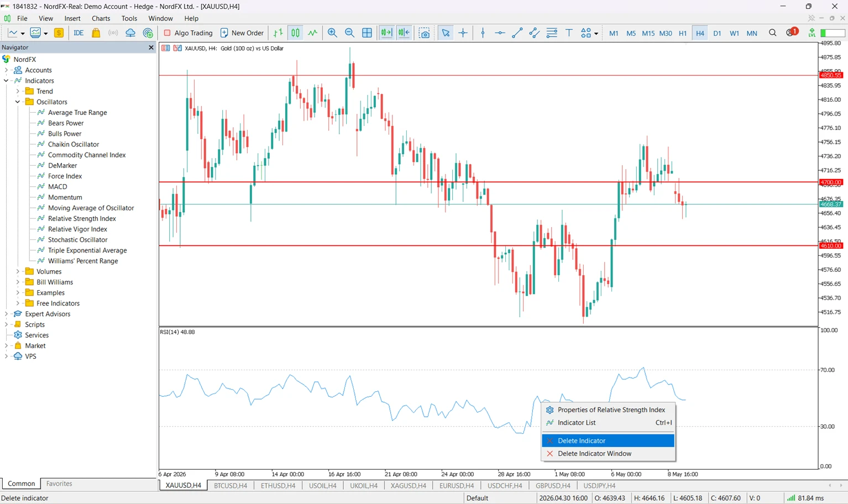This screenshot has width=848, height=504.
Task: Close the Navigator panel
Action: coord(151,48)
